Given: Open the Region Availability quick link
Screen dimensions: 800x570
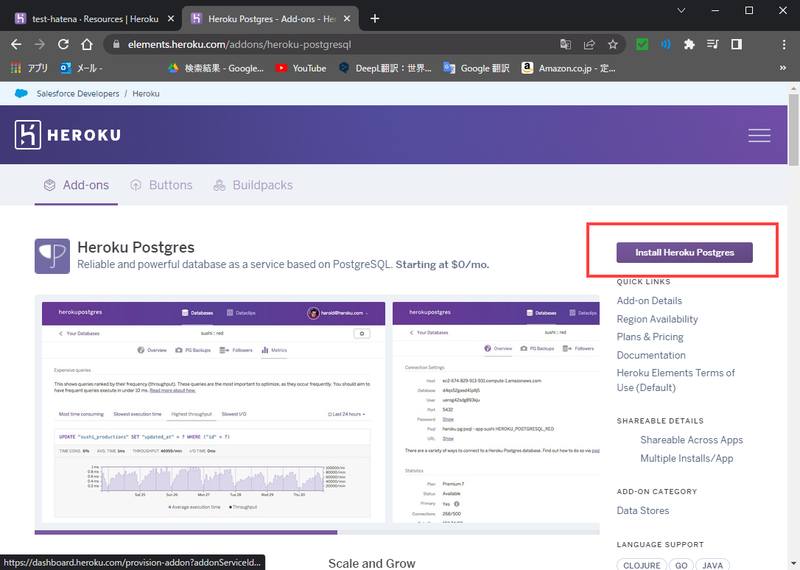Looking at the screenshot, I should (x=657, y=319).
